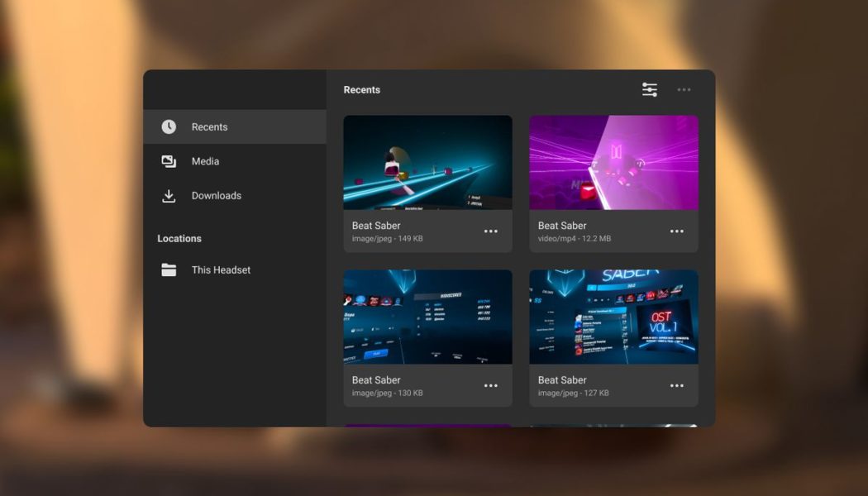Play the purple Beat Saber video thumbnail
Image resolution: width=868 pixels, height=496 pixels.
point(613,162)
